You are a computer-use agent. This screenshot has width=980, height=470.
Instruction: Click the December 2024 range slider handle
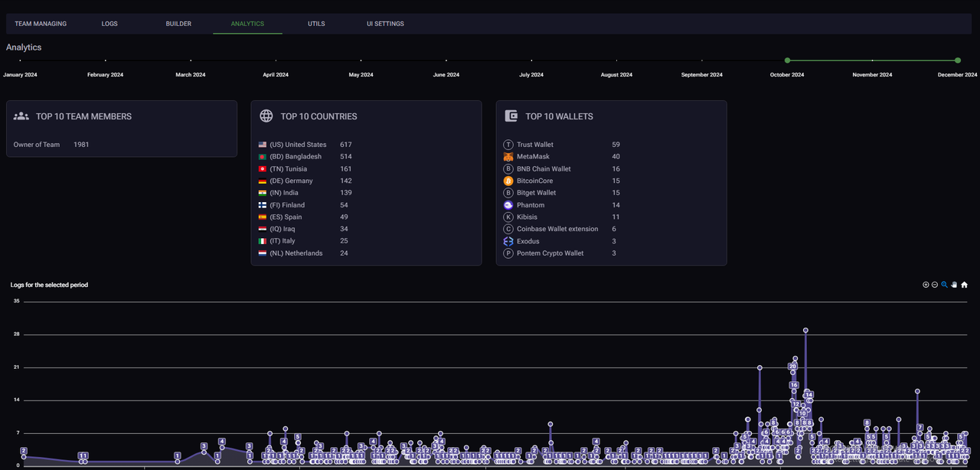coord(958,60)
